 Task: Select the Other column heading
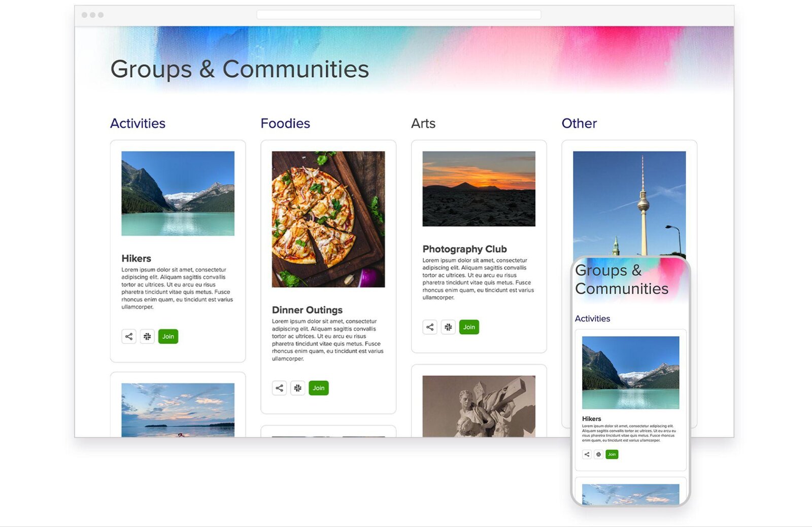[579, 123]
